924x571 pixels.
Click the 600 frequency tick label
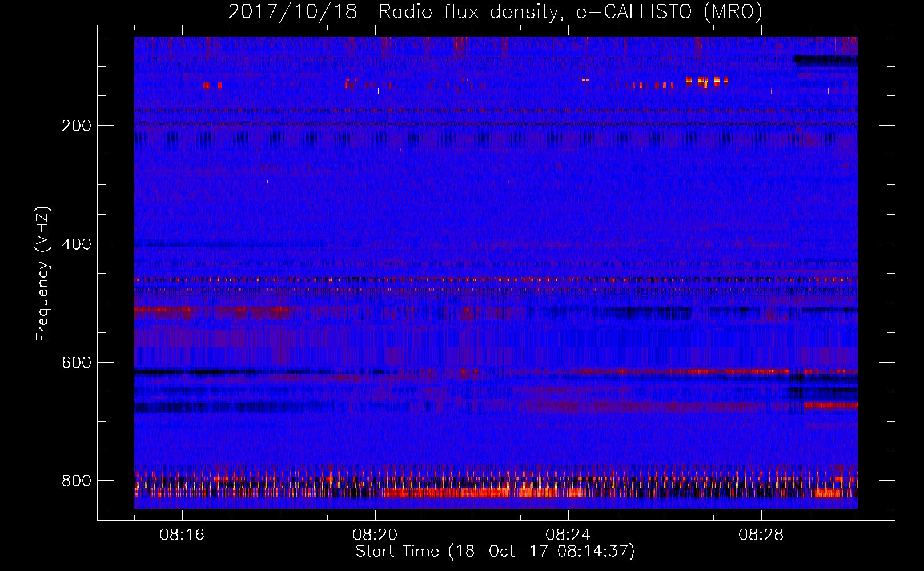tap(77, 363)
